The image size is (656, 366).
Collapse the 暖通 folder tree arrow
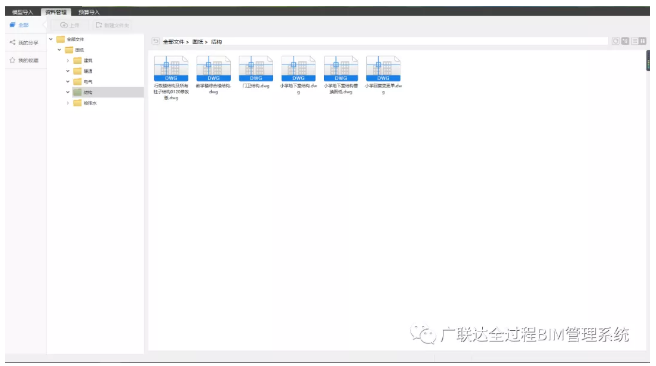coord(68,71)
